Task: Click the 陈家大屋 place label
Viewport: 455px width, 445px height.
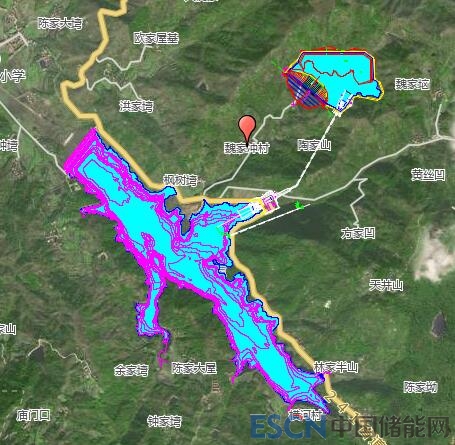Action: tap(194, 368)
